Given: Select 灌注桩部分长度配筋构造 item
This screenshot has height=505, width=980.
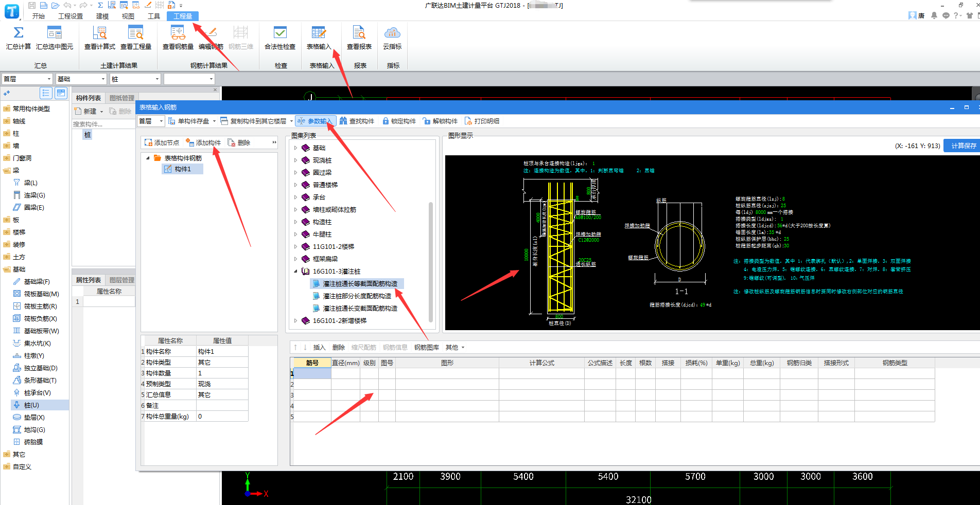Looking at the screenshot, I should (x=357, y=296).
